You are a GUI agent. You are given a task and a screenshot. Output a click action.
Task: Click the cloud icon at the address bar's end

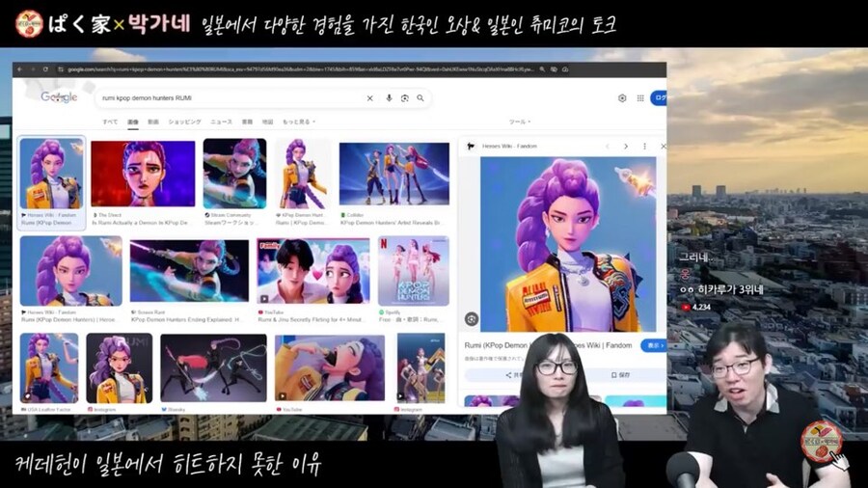pos(565,69)
